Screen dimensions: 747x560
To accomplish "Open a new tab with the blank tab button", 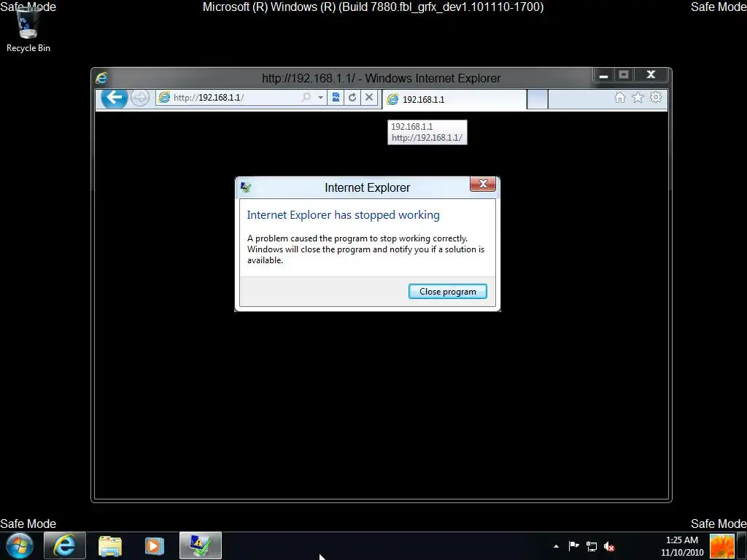I will click(x=538, y=99).
